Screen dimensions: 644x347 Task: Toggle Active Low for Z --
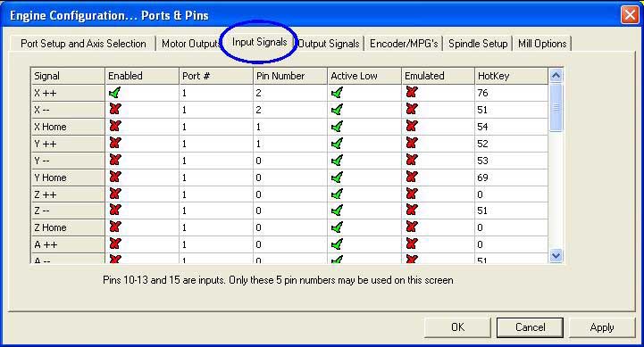coord(337,210)
